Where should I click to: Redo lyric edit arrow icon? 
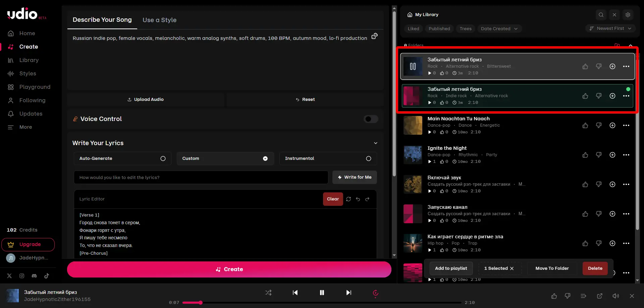point(367,199)
